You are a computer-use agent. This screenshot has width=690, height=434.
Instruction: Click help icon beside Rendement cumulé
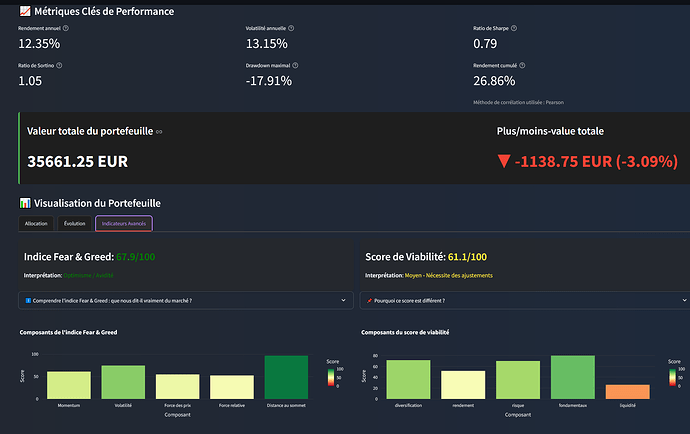[523, 65]
